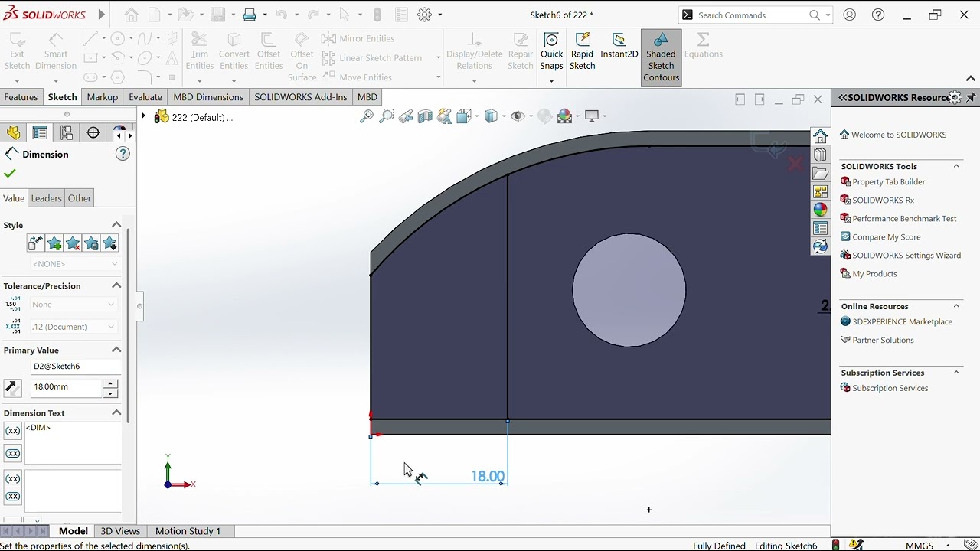Image resolution: width=980 pixels, height=551 pixels.
Task: Open the DimXpertManager crosshair tab
Action: point(93,133)
